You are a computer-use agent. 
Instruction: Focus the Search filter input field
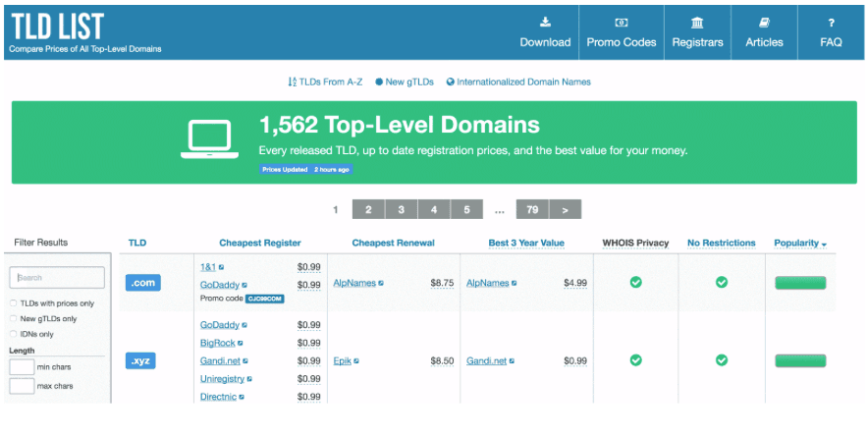point(57,278)
